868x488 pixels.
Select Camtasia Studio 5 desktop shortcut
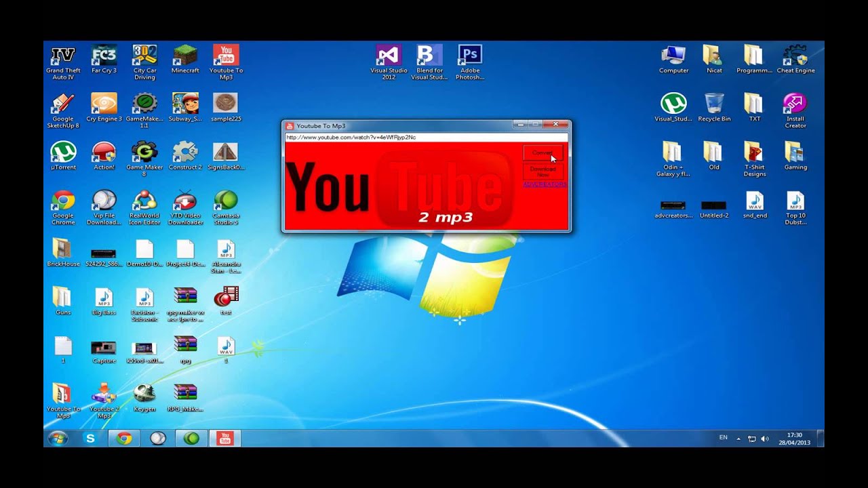point(226,207)
